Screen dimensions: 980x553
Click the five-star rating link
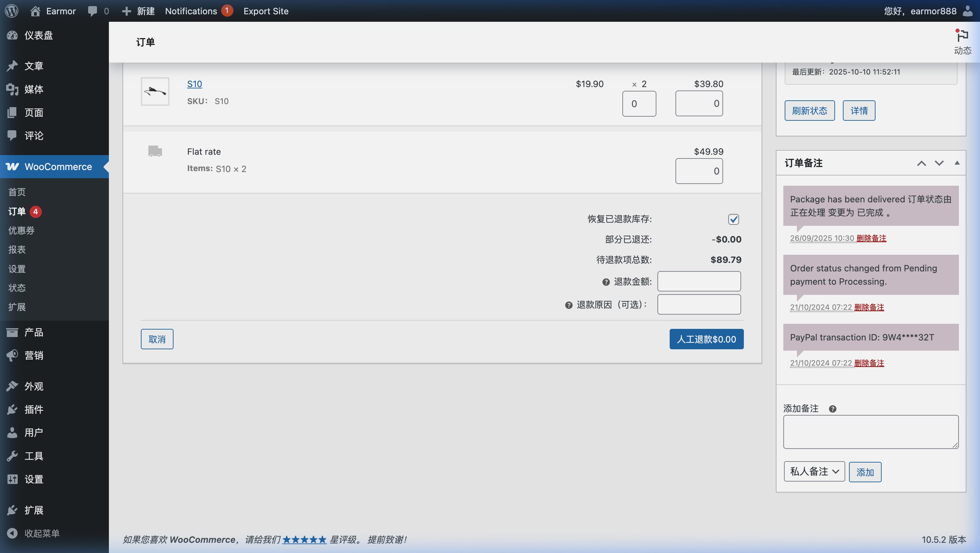304,539
